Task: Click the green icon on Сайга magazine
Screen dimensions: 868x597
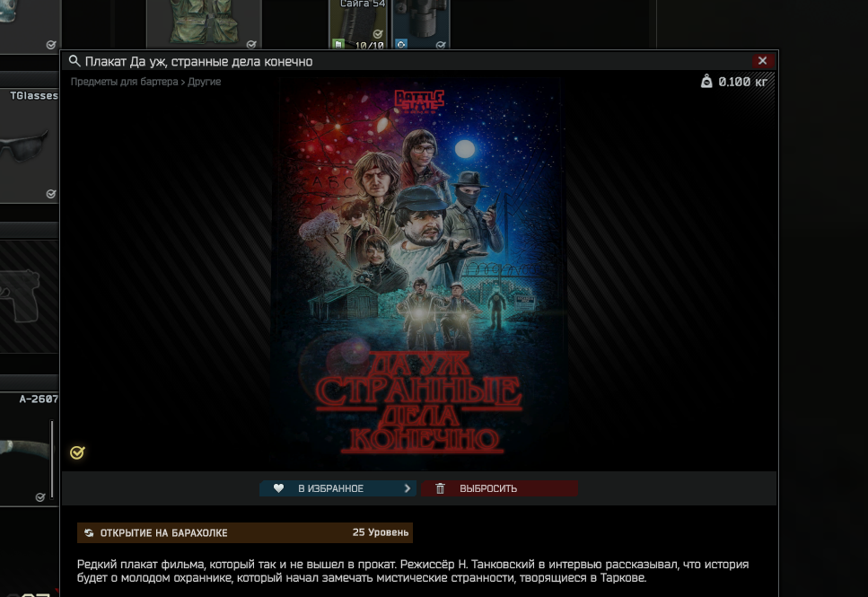Action: tap(338, 44)
